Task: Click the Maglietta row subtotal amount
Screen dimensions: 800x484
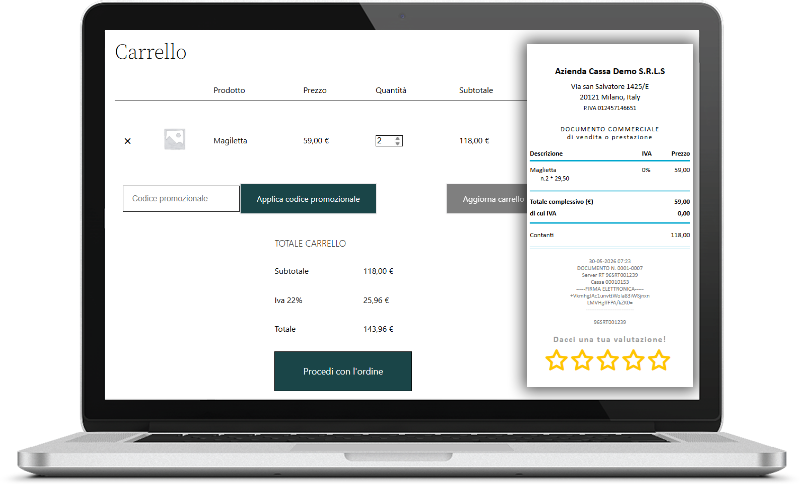Action: (x=474, y=141)
